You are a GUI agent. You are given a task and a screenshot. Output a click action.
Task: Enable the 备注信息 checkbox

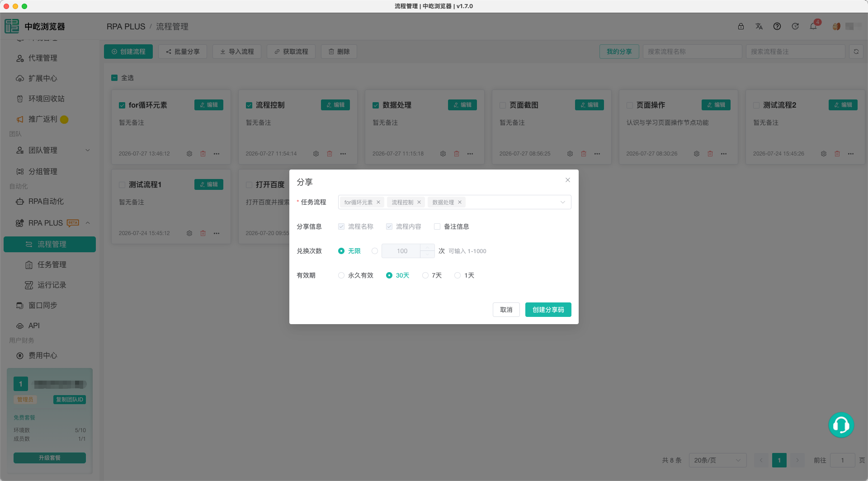coord(437,226)
